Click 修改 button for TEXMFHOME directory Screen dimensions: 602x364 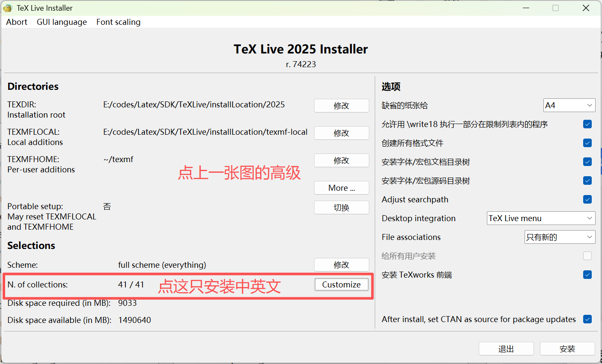coord(341,160)
